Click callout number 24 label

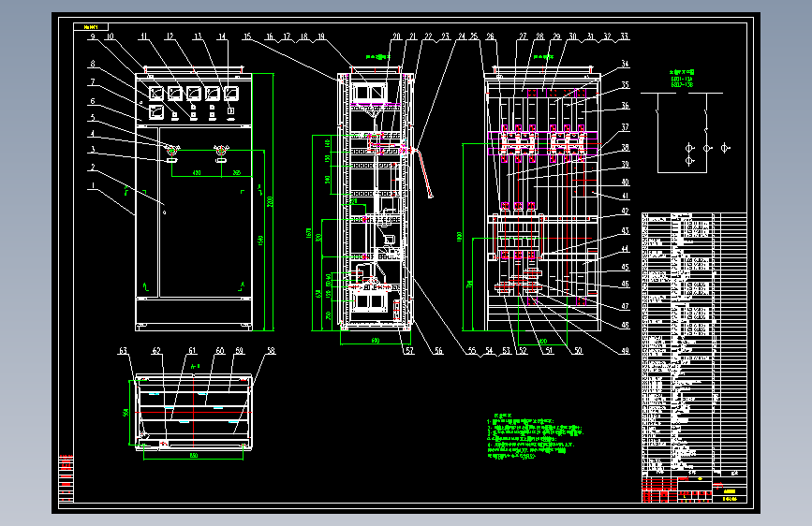462,37
